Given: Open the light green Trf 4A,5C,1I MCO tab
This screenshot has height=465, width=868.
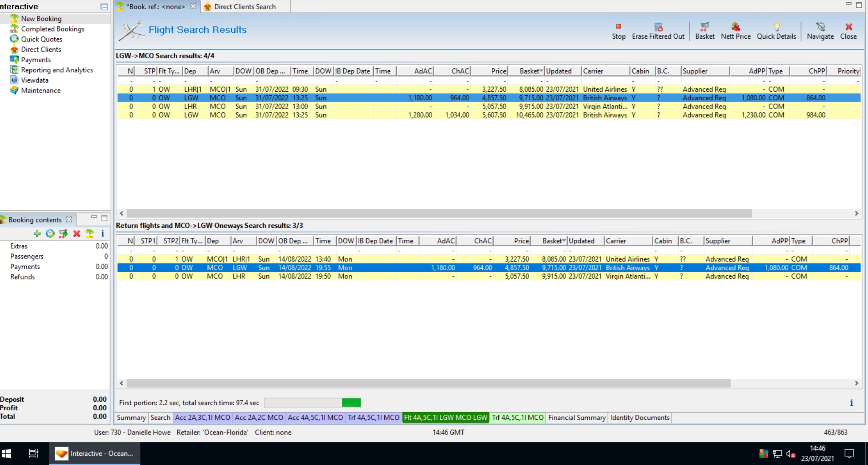Looking at the screenshot, I should point(518,418).
